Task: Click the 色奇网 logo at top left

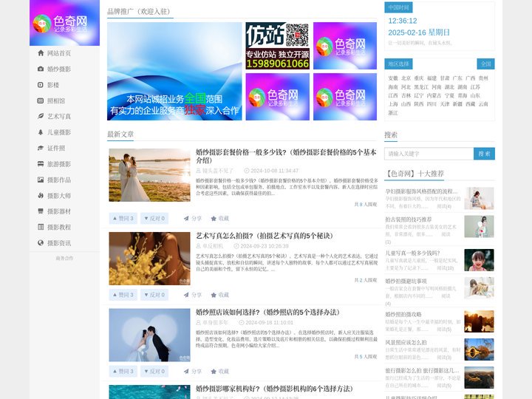Action: (64, 23)
